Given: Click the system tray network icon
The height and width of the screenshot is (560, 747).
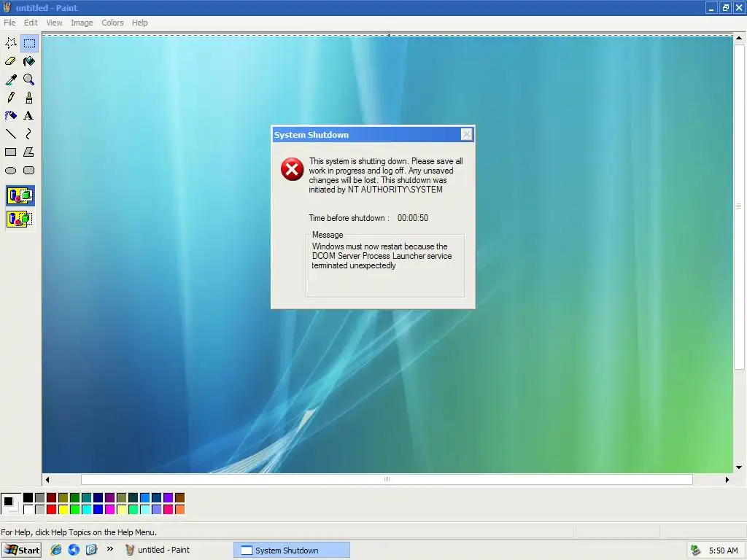Looking at the screenshot, I should [695, 551].
